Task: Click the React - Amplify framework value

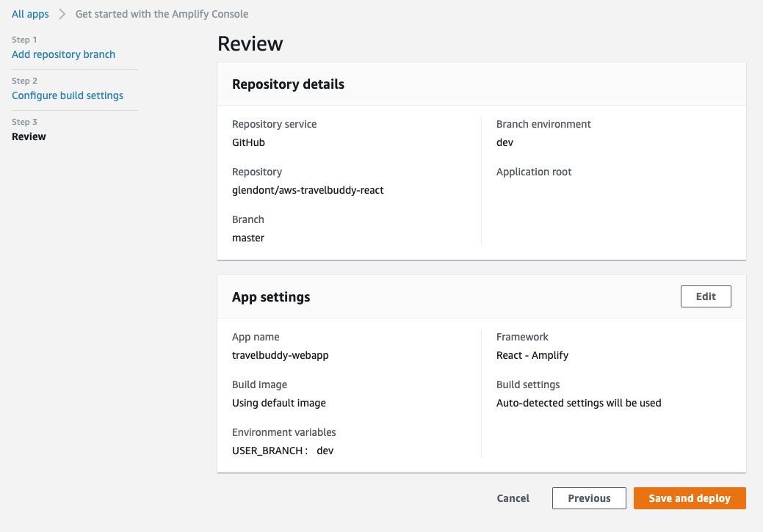Action: [x=532, y=355]
